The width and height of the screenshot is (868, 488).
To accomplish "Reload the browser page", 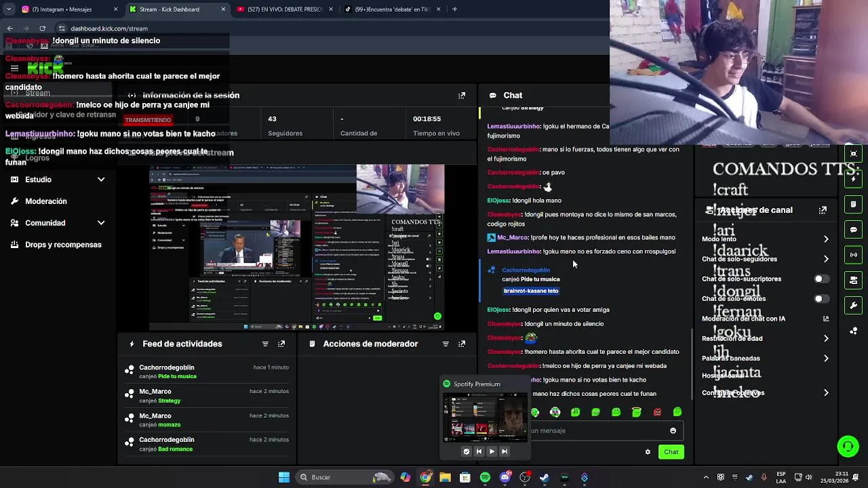I will coord(43,28).
